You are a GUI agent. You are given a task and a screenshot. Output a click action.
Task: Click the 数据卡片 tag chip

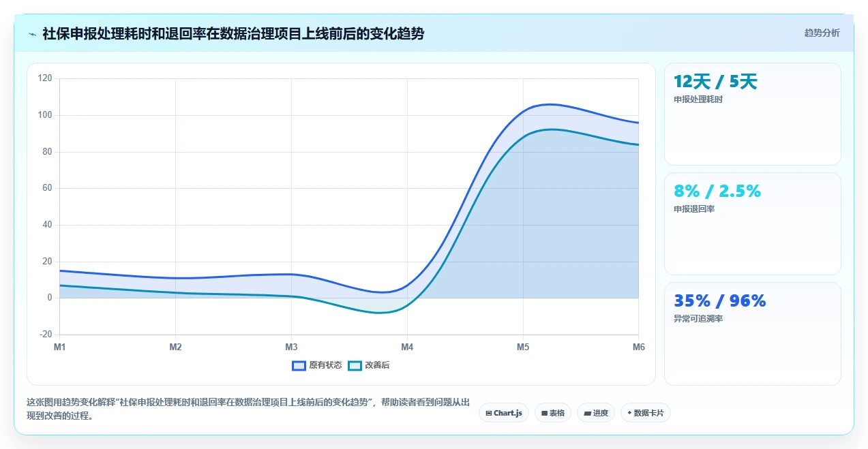(x=646, y=413)
